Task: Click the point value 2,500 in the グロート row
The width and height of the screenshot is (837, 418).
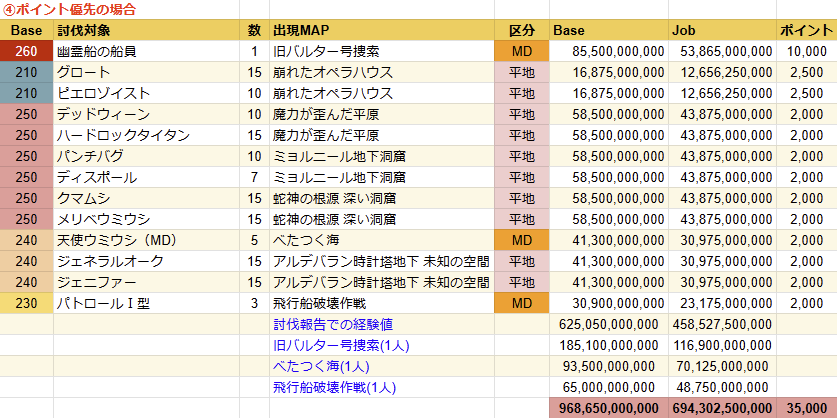Action: tap(807, 73)
